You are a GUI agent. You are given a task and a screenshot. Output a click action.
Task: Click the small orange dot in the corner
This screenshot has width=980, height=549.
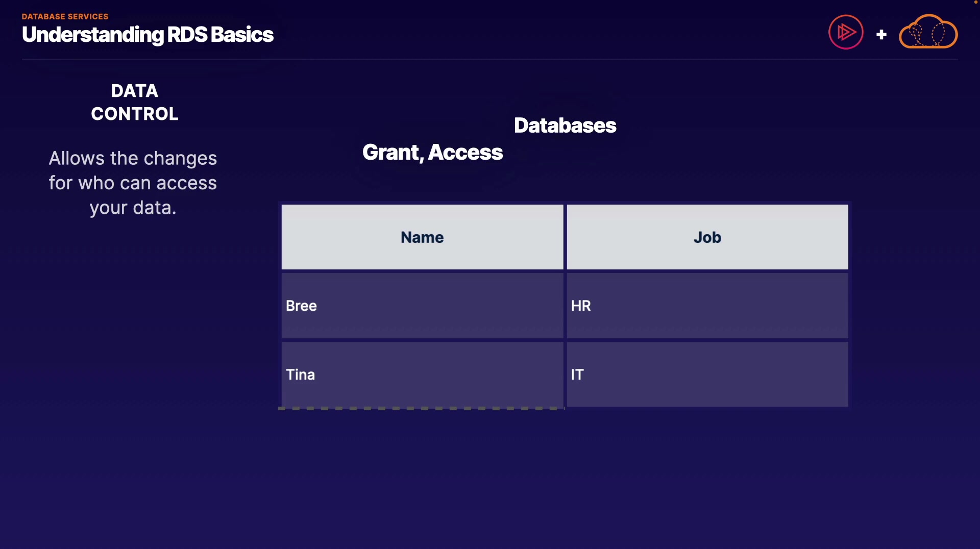976,2
